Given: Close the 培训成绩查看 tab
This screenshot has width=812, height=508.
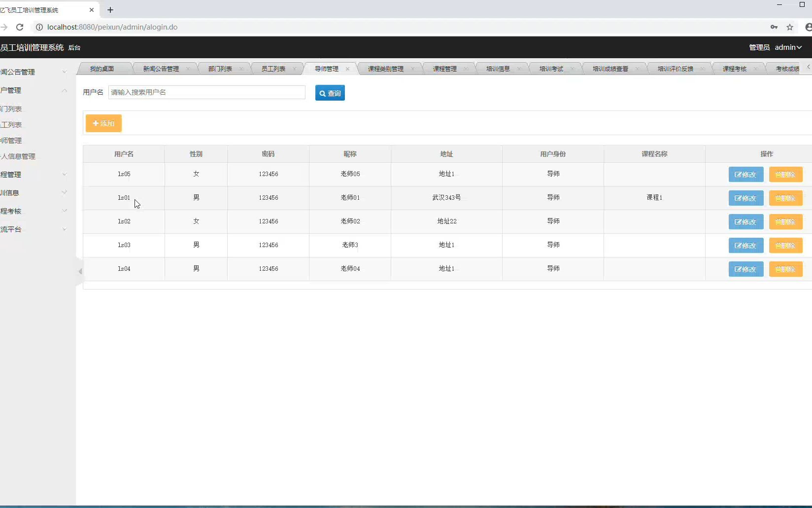Looking at the screenshot, I should pyautogui.click(x=638, y=69).
